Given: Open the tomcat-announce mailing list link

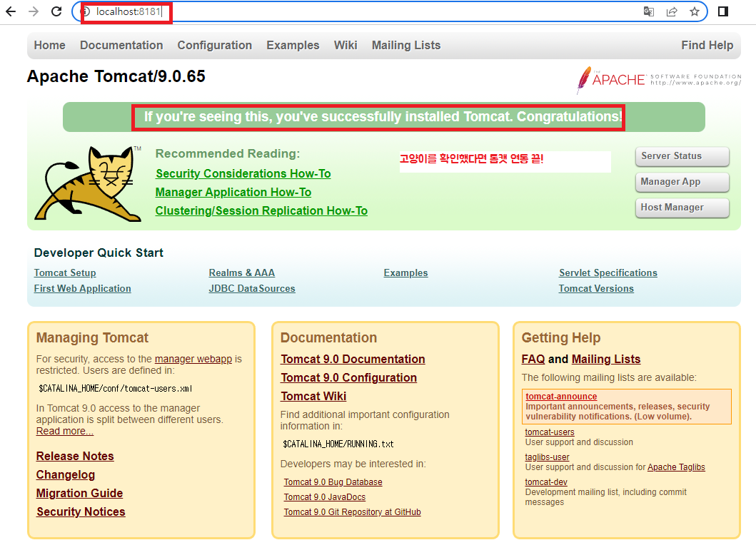Looking at the screenshot, I should [561, 397].
